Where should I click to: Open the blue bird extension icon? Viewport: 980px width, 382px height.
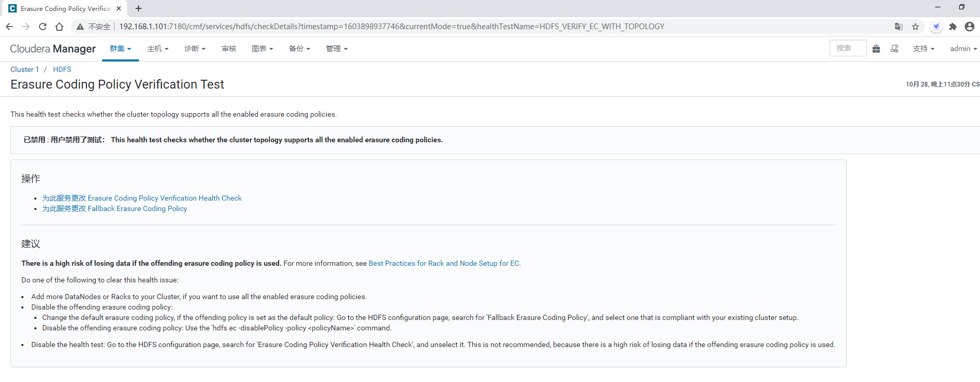click(x=936, y=27)
